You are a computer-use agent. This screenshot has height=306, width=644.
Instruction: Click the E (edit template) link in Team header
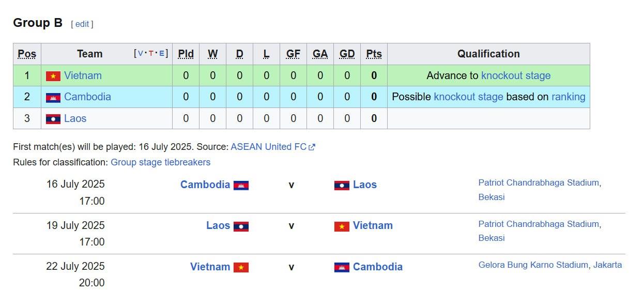click(x=162, y=53)
